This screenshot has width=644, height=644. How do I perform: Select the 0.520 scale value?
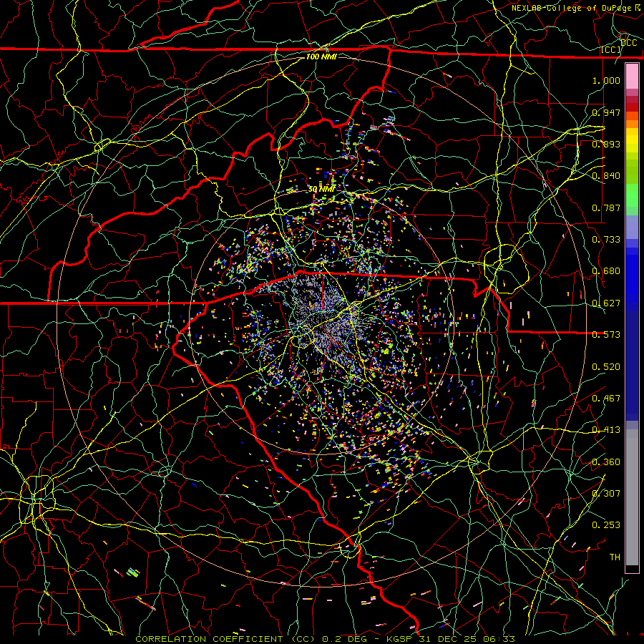click(x=606, y=366)
